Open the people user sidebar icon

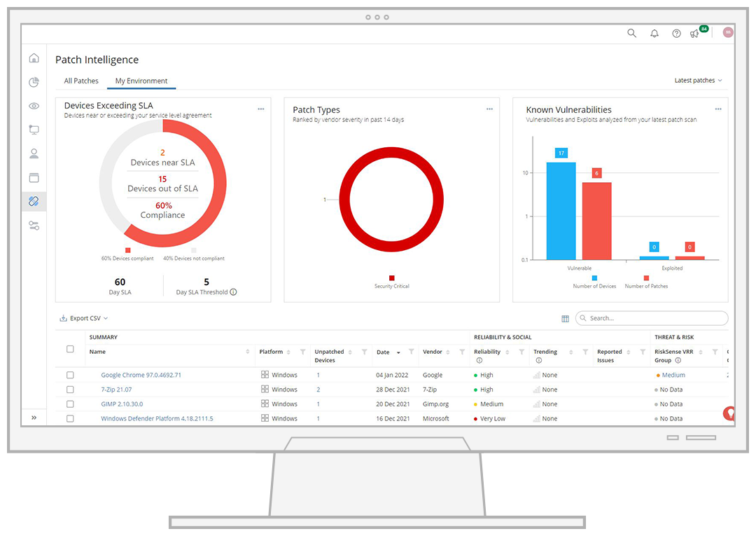point(34,153)
